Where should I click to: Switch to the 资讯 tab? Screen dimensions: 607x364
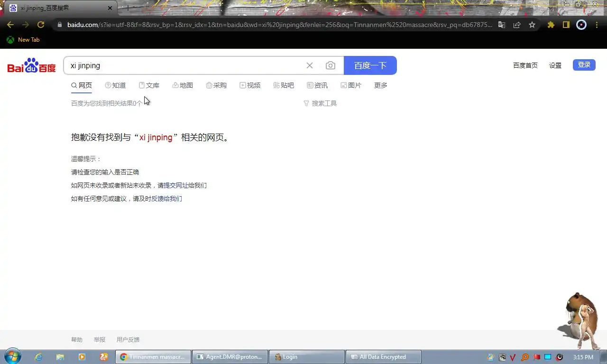click(x=317, y=85)
